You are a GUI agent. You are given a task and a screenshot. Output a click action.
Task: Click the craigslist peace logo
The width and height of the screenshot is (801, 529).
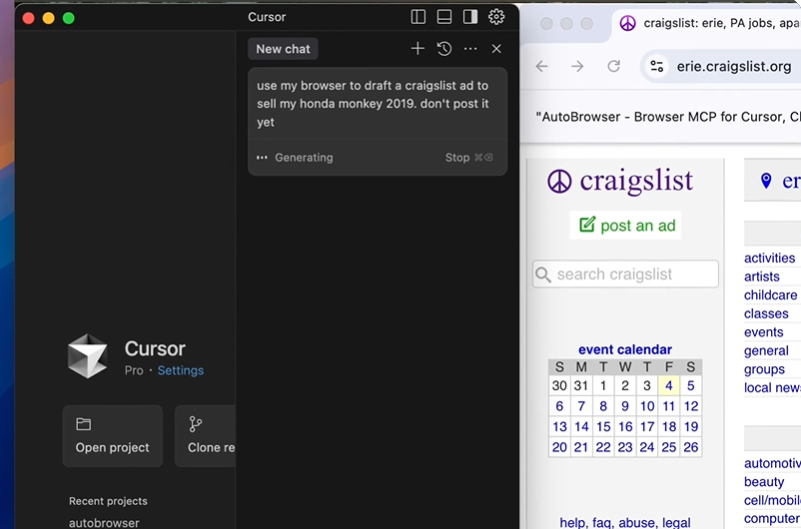[559, 181]
